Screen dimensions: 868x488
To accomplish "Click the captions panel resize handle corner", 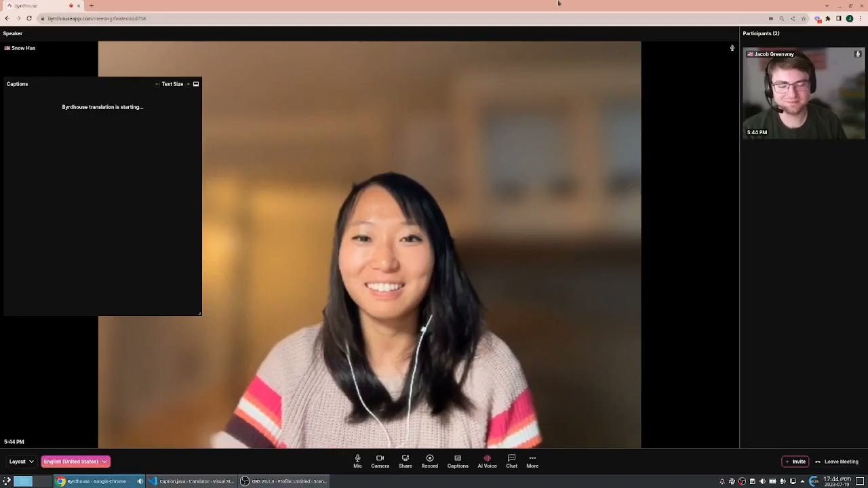I will [199, 313].
